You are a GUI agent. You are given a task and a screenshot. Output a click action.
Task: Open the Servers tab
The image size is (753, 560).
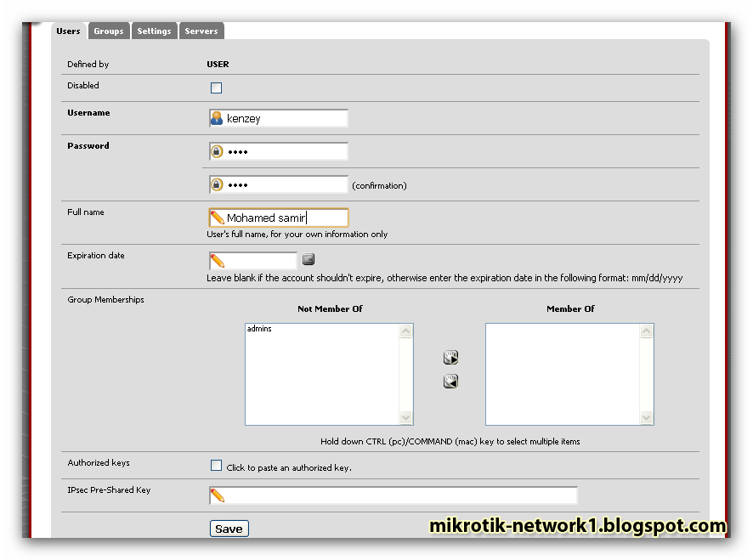pos(201,31)
